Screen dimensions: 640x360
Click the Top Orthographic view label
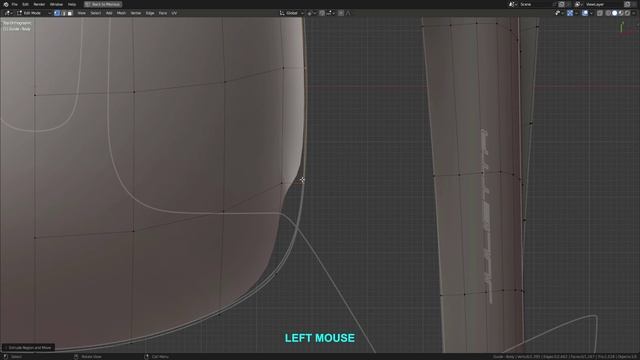[x=17, y=23]
